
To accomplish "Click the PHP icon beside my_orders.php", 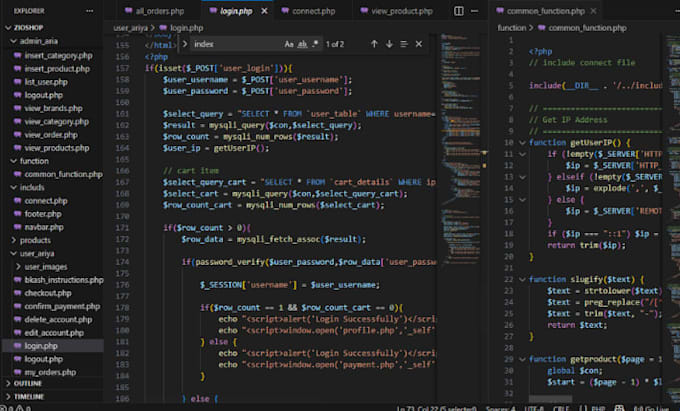I will pos(17,372).
